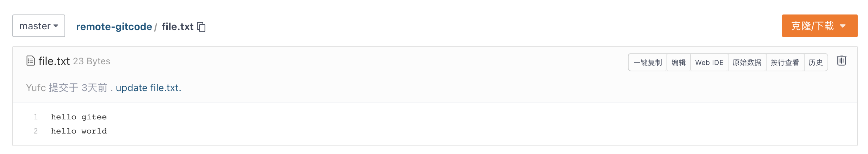
Task: Click the file.txt title in file header
Action: [54, 61]
